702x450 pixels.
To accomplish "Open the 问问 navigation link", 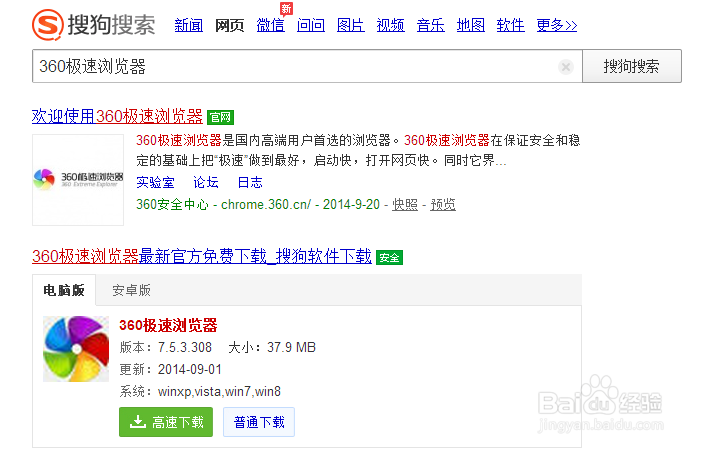I will (x=311, y=25).
